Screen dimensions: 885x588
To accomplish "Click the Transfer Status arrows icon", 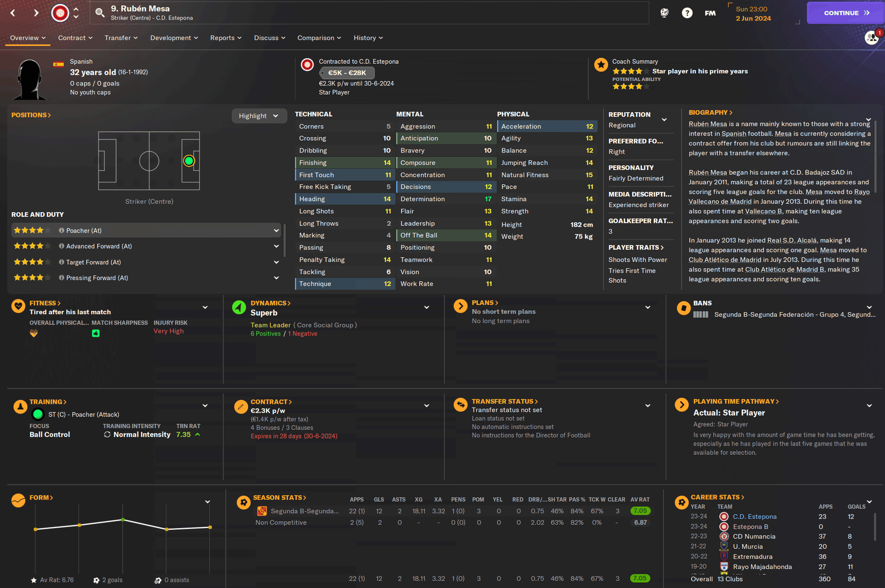I will [x=460, y=405].
